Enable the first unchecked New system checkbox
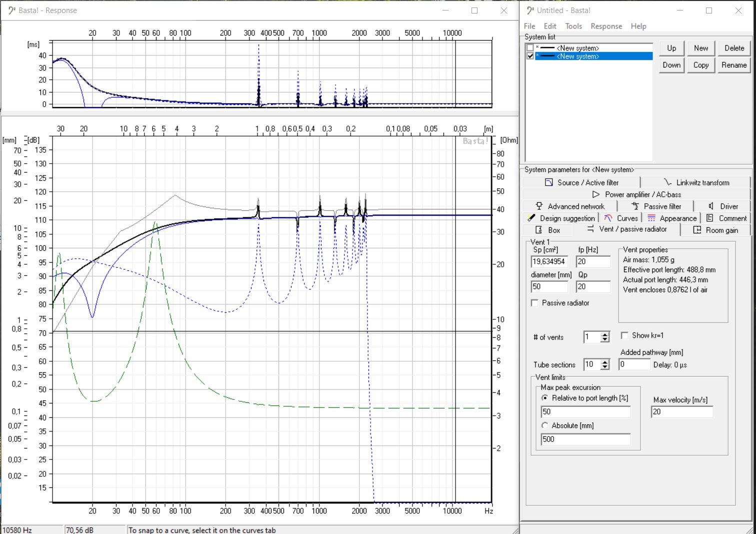Image resolution: width=756 pixels, height=534 pixels. (x=530, y=48)
